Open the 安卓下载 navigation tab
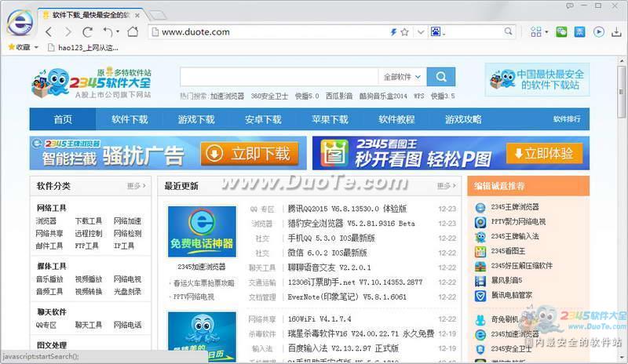 (263, 119)
